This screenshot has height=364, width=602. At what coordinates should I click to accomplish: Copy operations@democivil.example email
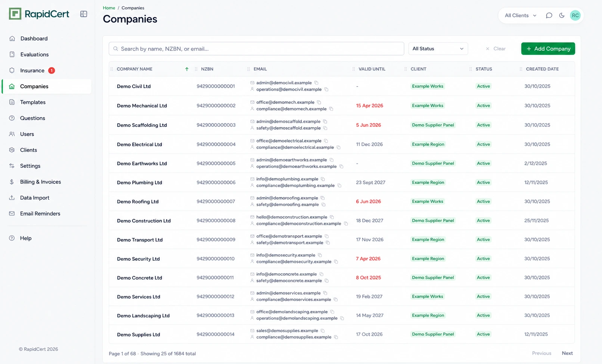coord(326,90)
